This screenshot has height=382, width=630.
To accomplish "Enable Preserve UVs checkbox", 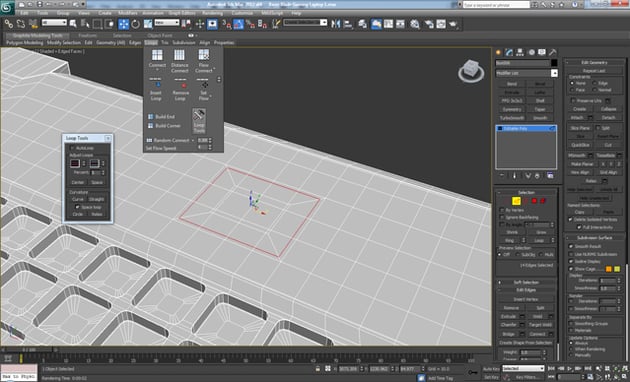I will click(573, 101).
